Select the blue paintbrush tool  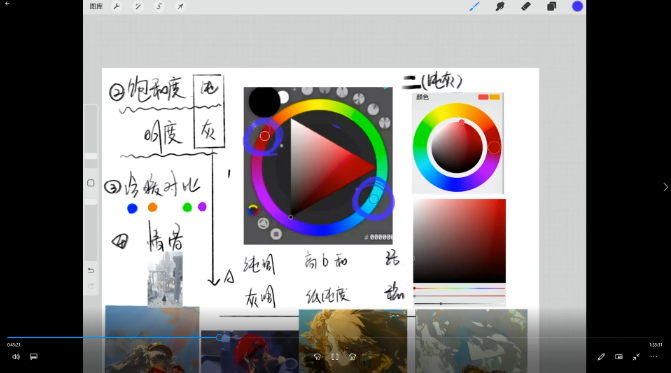click(x=474, y=6)
